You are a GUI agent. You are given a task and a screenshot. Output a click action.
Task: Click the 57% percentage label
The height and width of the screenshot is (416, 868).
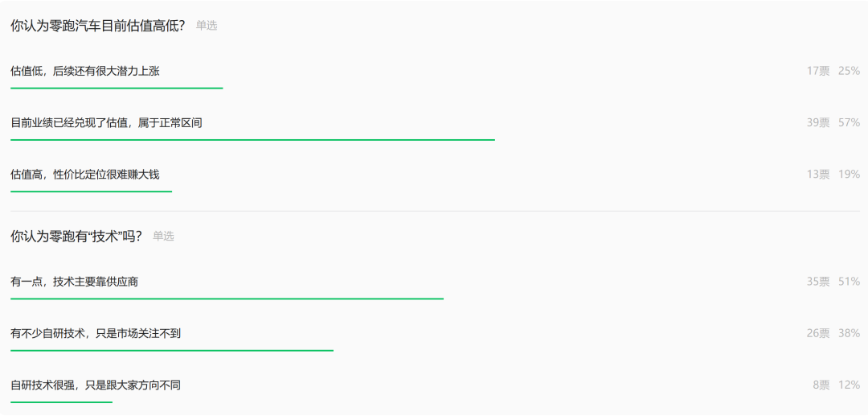[849, 122]
